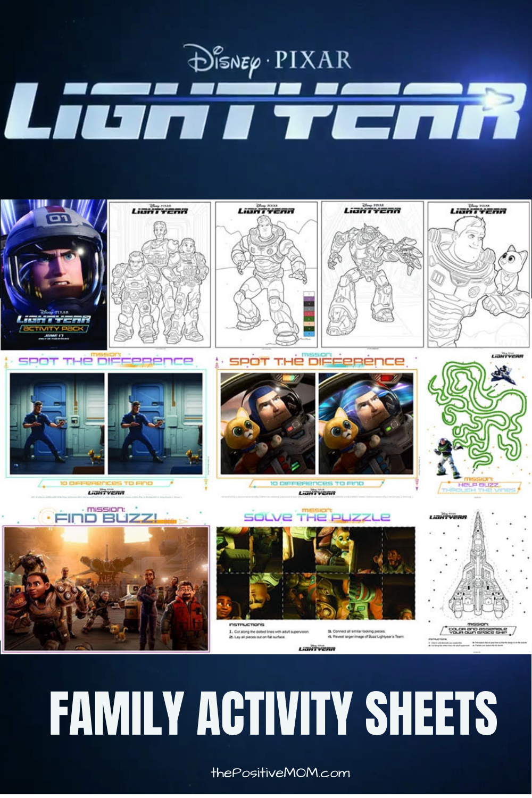Open the Buzz color-by-number coloring page
The height and width of the screenshot is (798, 532).
[266, 274]
